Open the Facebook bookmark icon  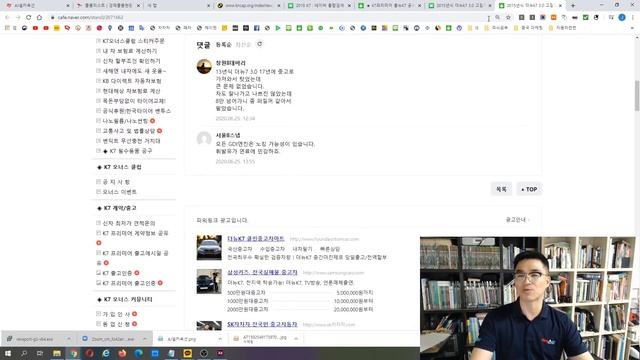point(256,28)
